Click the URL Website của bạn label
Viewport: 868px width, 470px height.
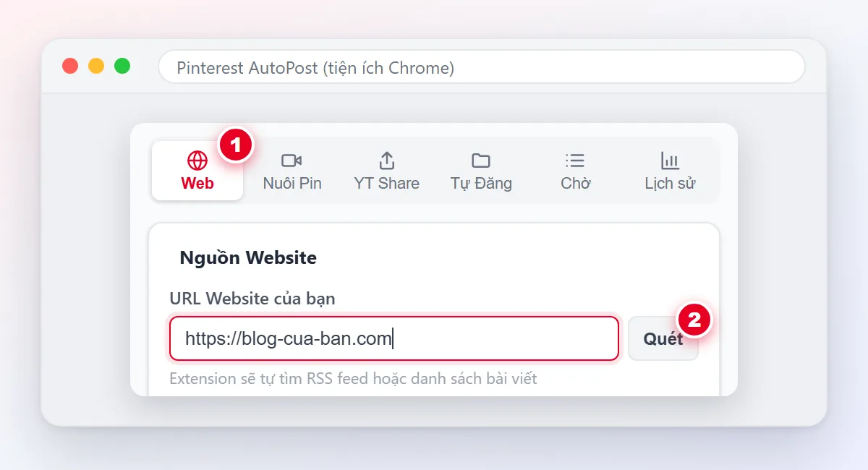[252, 298]
